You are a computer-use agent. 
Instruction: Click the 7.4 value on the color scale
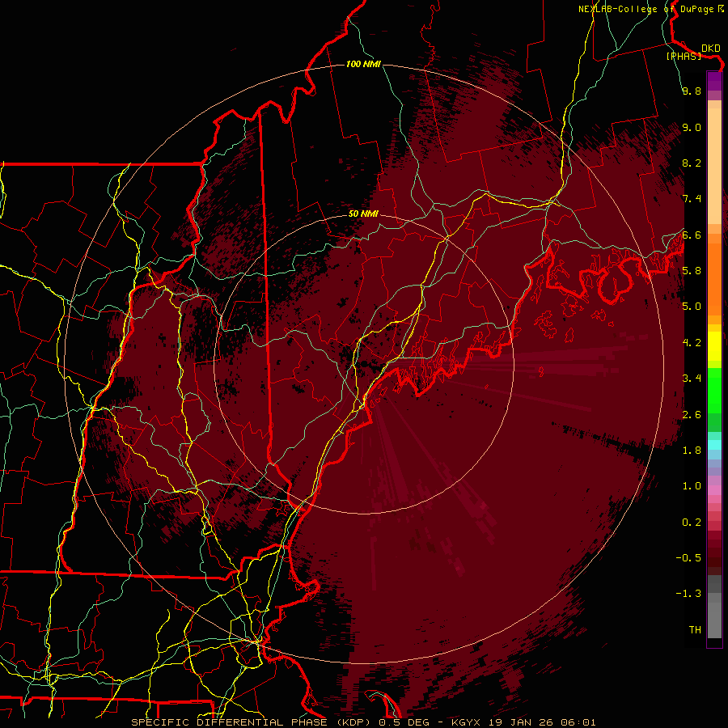click(692, 199)
